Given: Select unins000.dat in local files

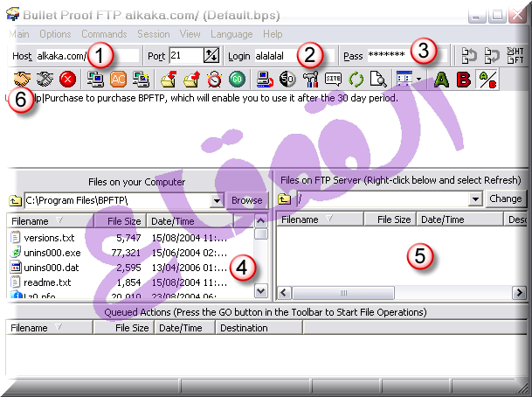Looking at the screenshot, I should (52, 268).
